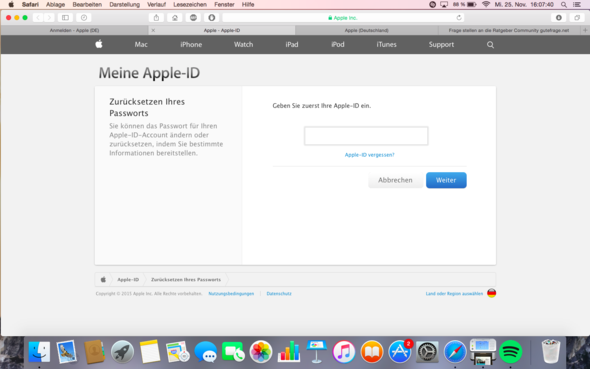Click the Safari compass icon in Dock
This screenshot has width=590, height=369.
pyautogui.click(x=455, y=352)
